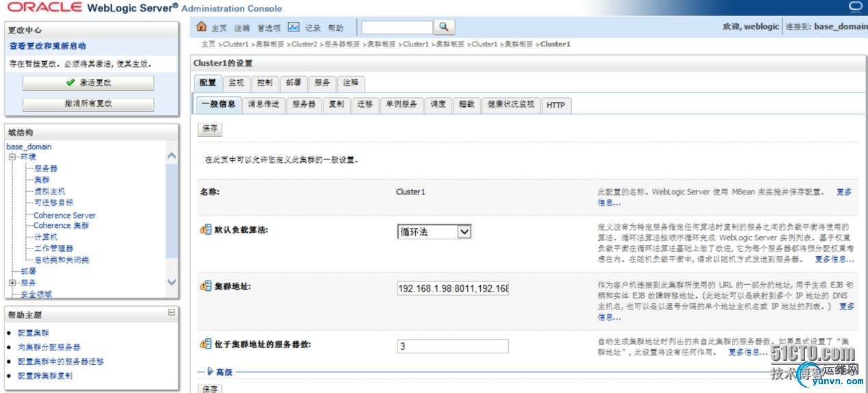Open the 单例服务 sub-tab
Image resolution: width=868 pixels, height=393 pixels.
coord(402,105)
